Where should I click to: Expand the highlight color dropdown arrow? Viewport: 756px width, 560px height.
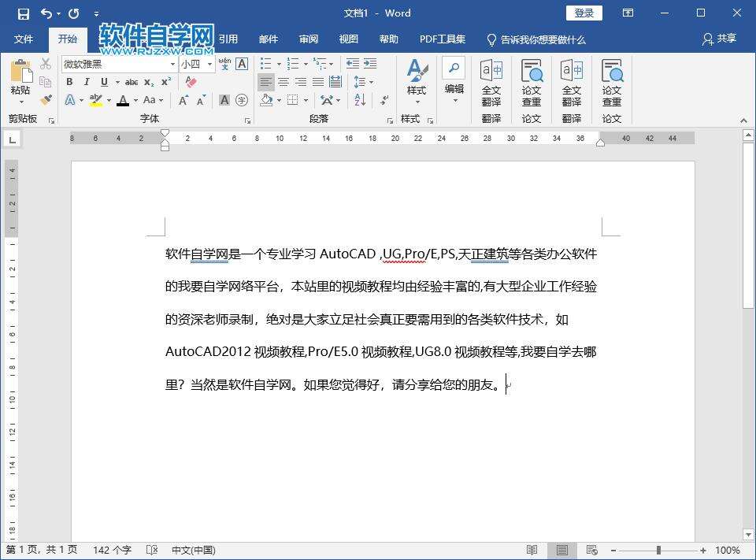pos(109,100)
